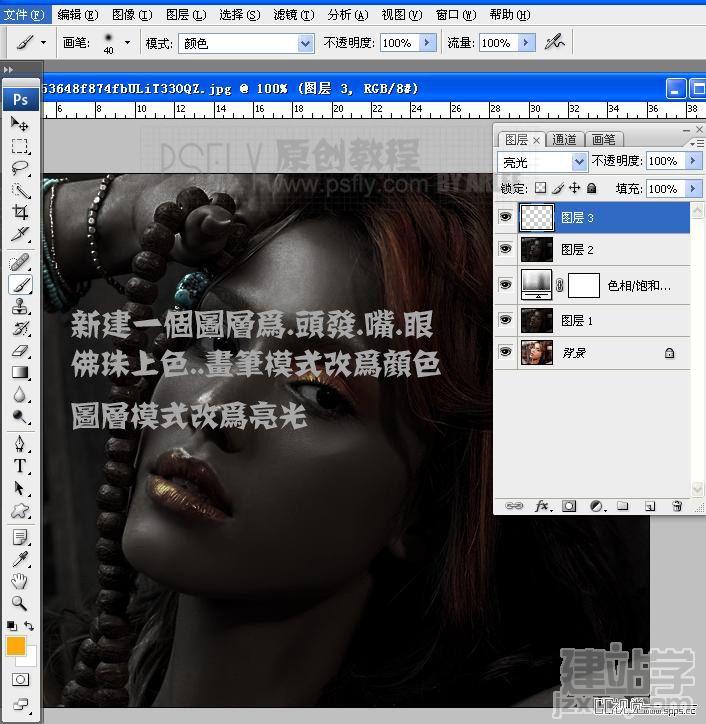Toggle lock all padlock icon
This screenshot has height=724, width=706.
click(x=591, y=188)
